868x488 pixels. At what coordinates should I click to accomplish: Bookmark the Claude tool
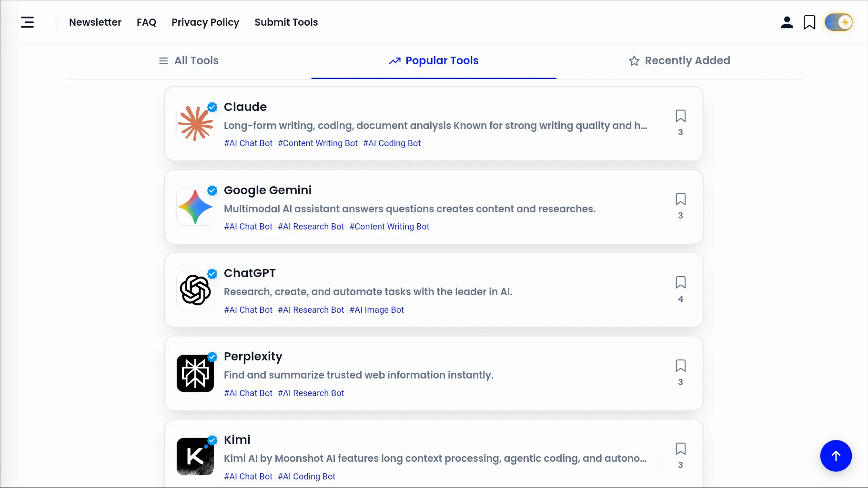(681, 116)
